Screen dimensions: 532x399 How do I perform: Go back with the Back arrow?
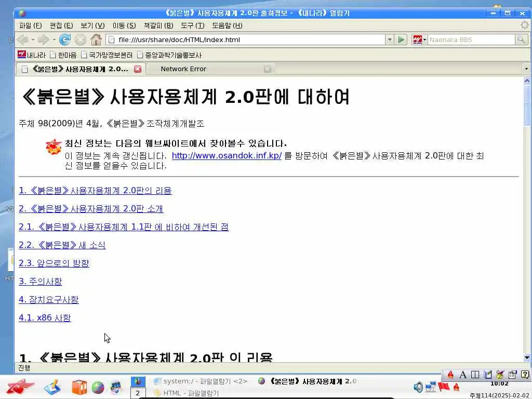23,39
